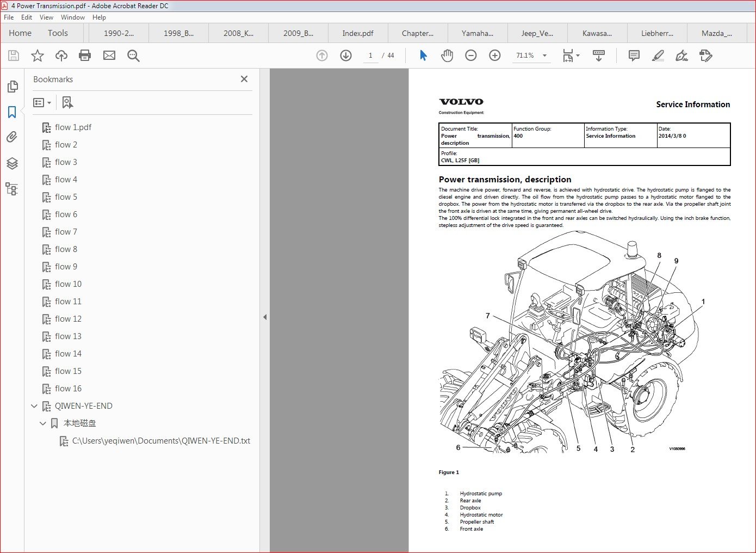Open the flow 8 bookmark
This screenshot has width=756, height=553.
click(66, 249)
